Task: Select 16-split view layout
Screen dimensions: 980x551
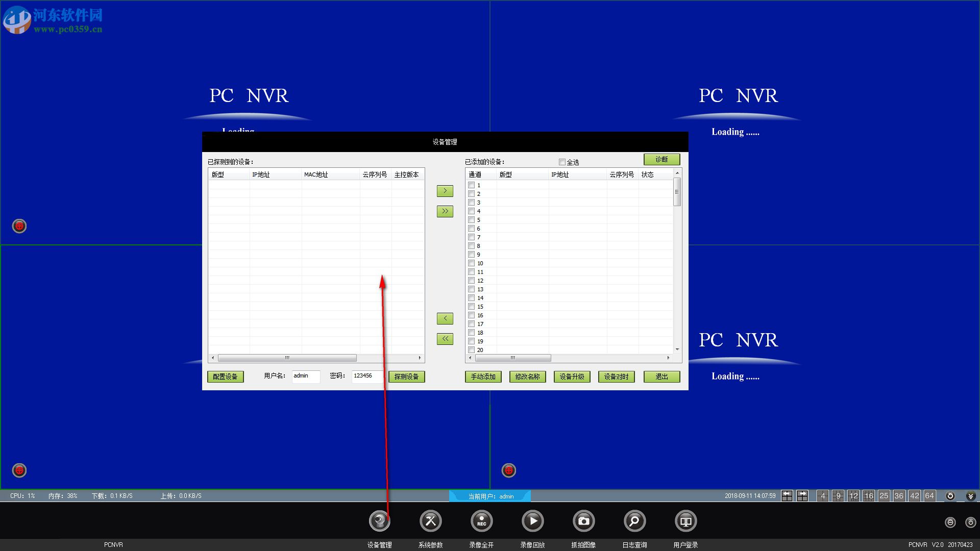Action: click(x=869, y=496)
